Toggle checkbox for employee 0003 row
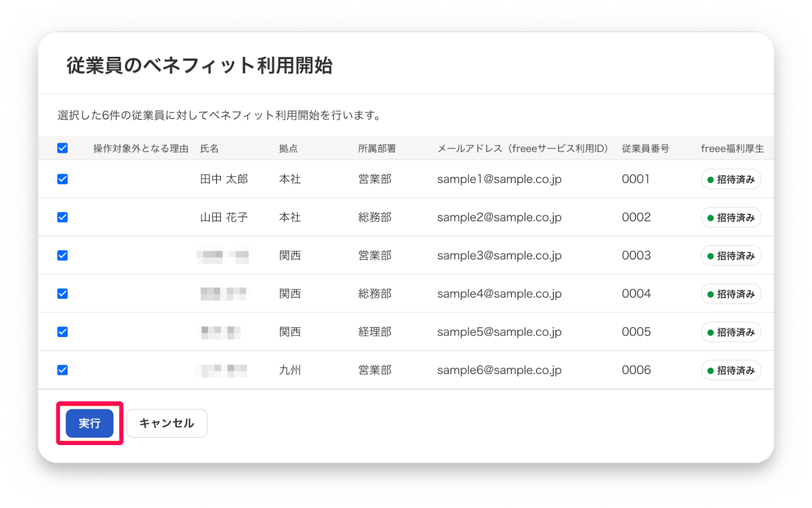This screenshot has height=508, width=812. click(x=62, y=255)
